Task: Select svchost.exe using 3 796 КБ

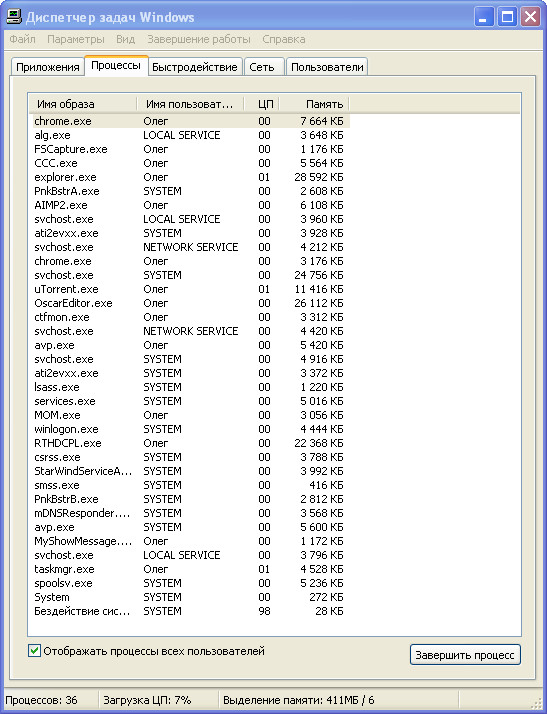Action: click(189, 555)
